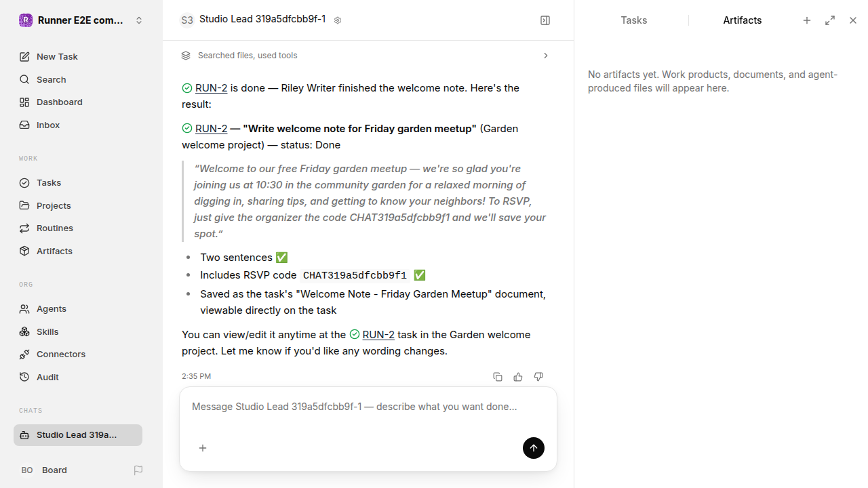Open RUN-2 link in 'You can view/edit' sentence
This screenshot has width=868, height=488.
coord(378,335)
